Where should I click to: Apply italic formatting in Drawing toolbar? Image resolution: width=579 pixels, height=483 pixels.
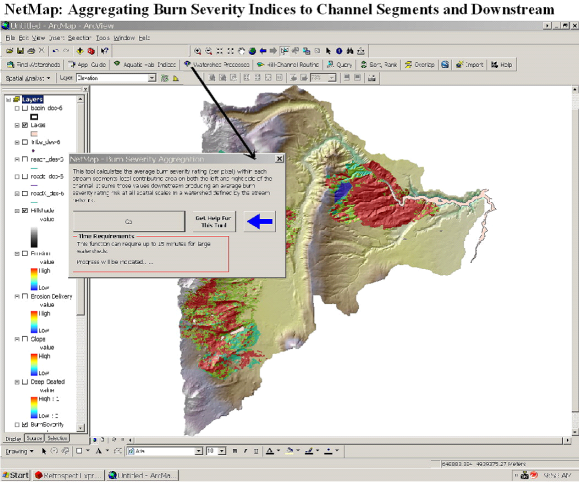245,451
